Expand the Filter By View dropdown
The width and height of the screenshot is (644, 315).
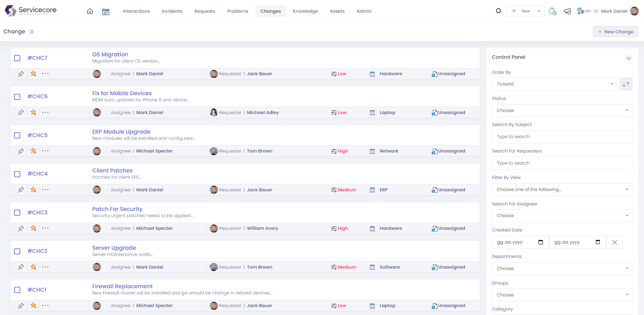(562, 190)
